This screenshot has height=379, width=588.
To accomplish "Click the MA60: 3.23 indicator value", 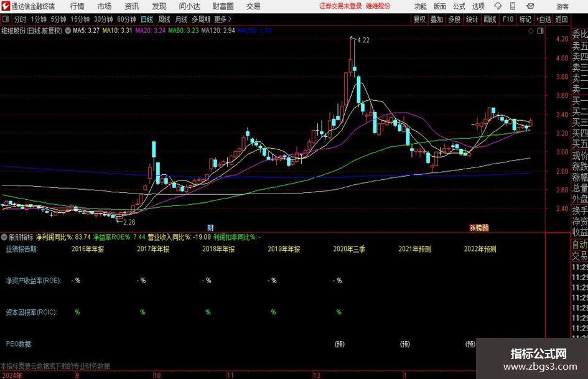I will (x=184, y=30).
